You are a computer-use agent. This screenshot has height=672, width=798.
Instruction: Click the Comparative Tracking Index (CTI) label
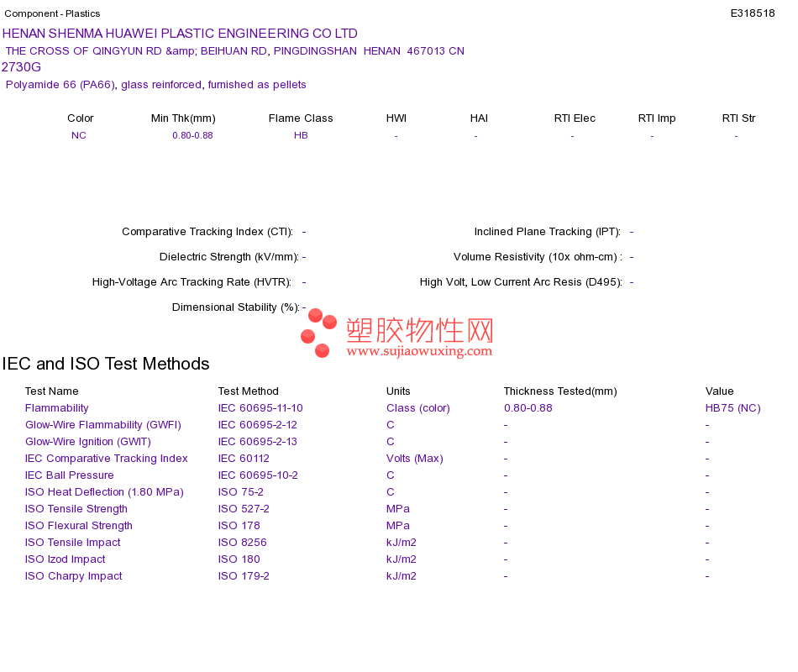coord(207,232)
